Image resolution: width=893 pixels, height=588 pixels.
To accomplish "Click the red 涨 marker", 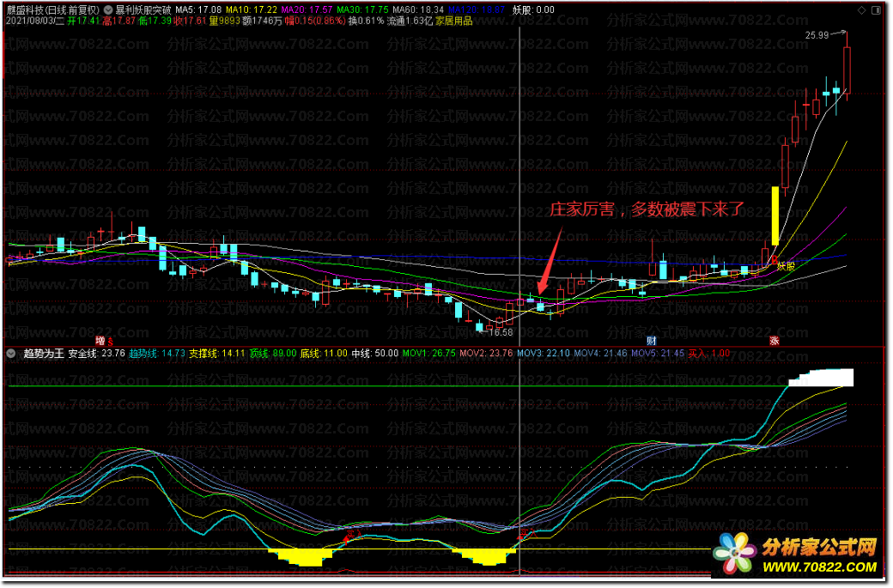I will point(775,342).
